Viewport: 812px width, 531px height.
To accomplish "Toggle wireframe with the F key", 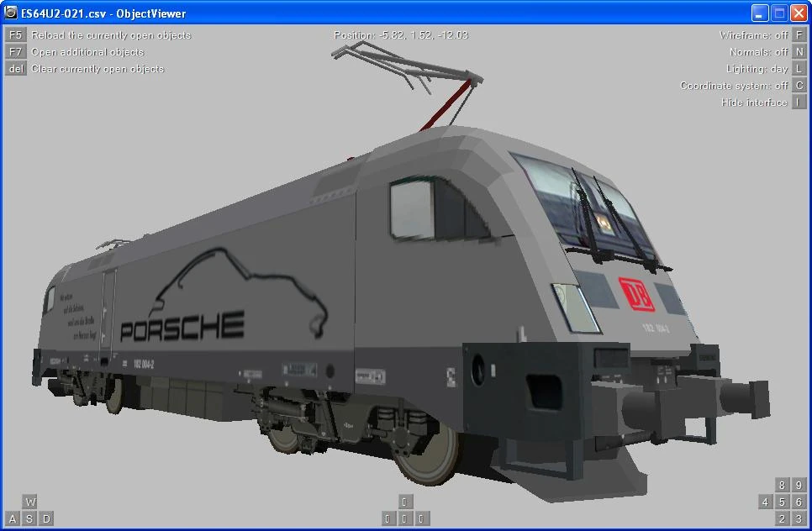I will click(x=799, y=34).
